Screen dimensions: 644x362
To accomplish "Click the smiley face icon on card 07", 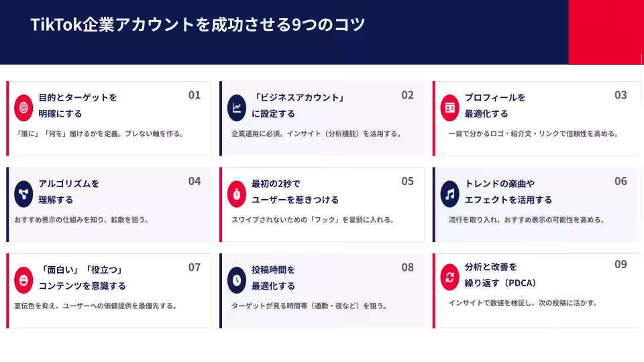I will coord(23,280).
